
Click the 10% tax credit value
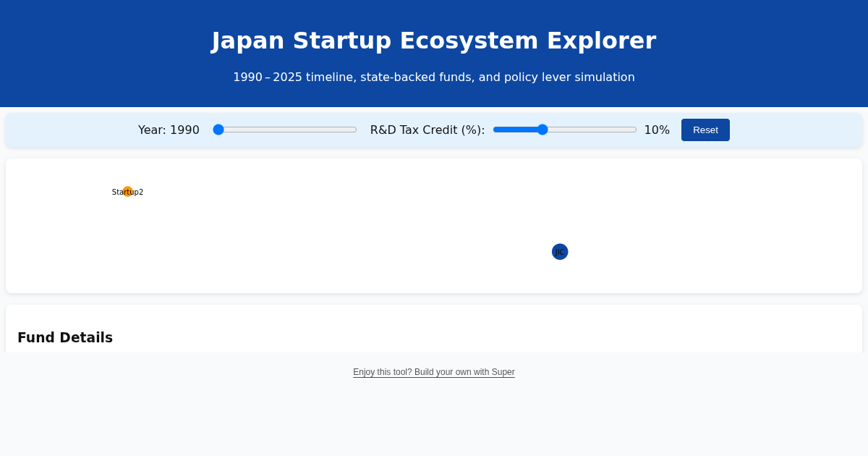click(x=657, y=130)
